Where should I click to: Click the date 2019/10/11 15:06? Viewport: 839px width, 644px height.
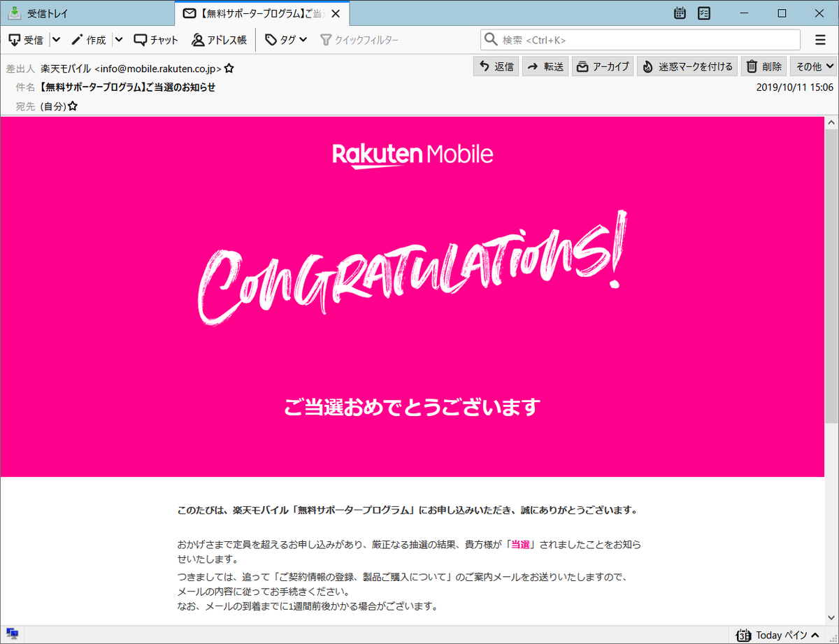click(795, 87)
